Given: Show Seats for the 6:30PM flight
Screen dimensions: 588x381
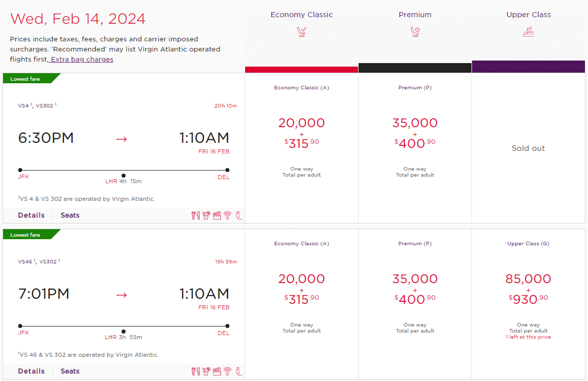Looking at the screenshot, I should coord(70,215).
